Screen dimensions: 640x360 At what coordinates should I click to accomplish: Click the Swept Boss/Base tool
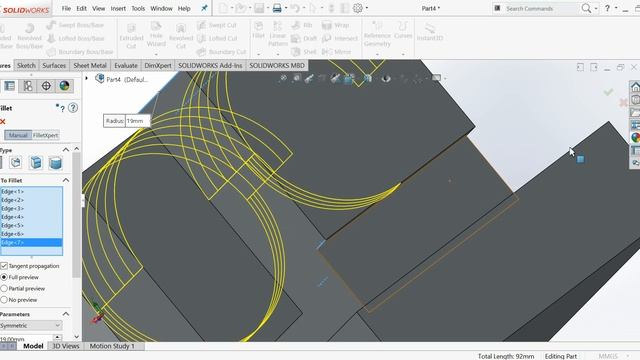76,25
